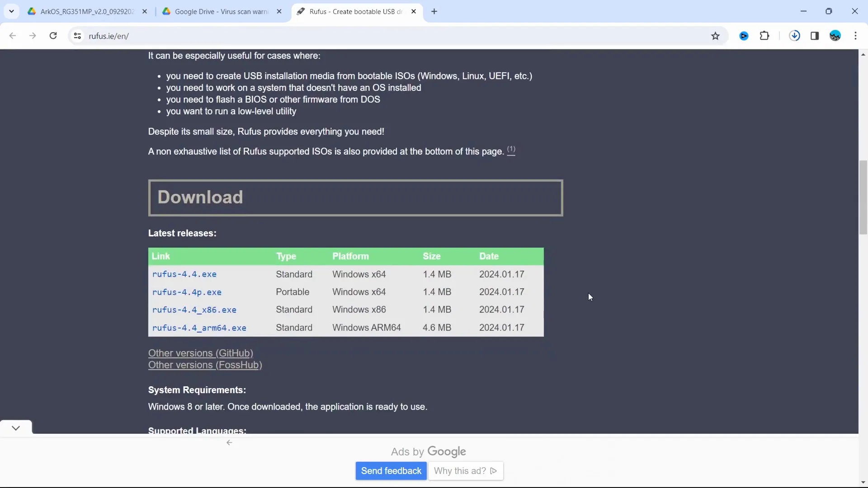Go back to previous page
Image resolution: width=868 pixels, height=488 pixels.
pyautogui.click(x=13, y=36)
